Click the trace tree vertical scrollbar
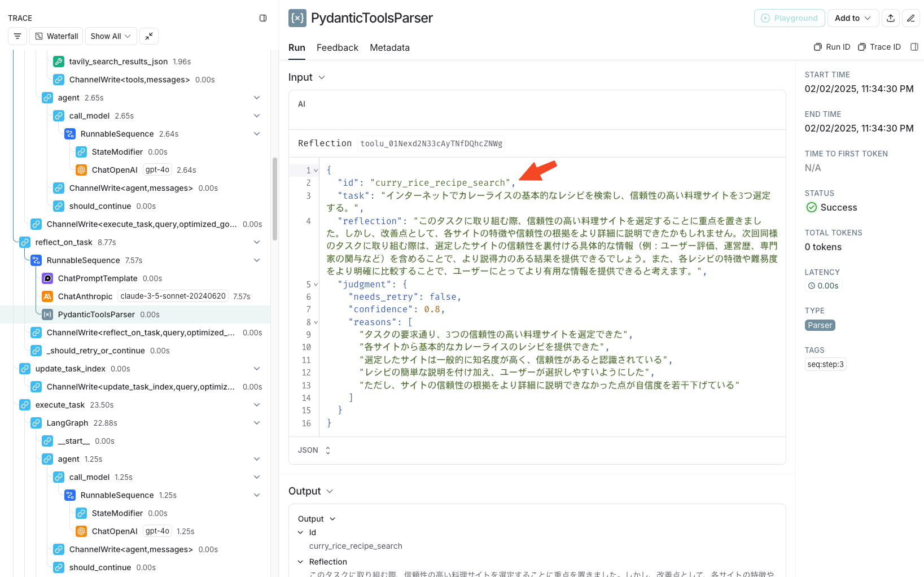The height and width of the screenshot is (577, 924). (275, 199)
